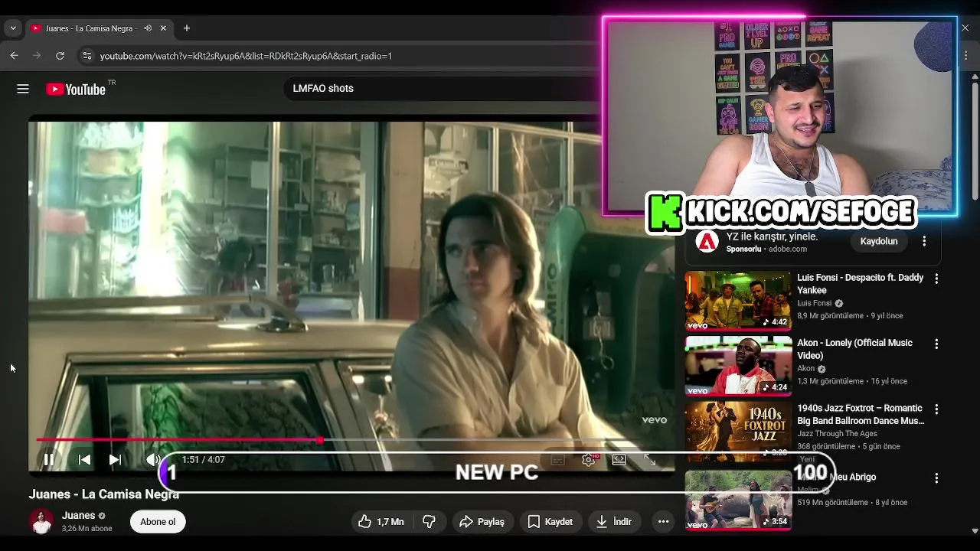Click the 3,26 Mn abone subscriber count
The image size is (980, 551).
87,529
